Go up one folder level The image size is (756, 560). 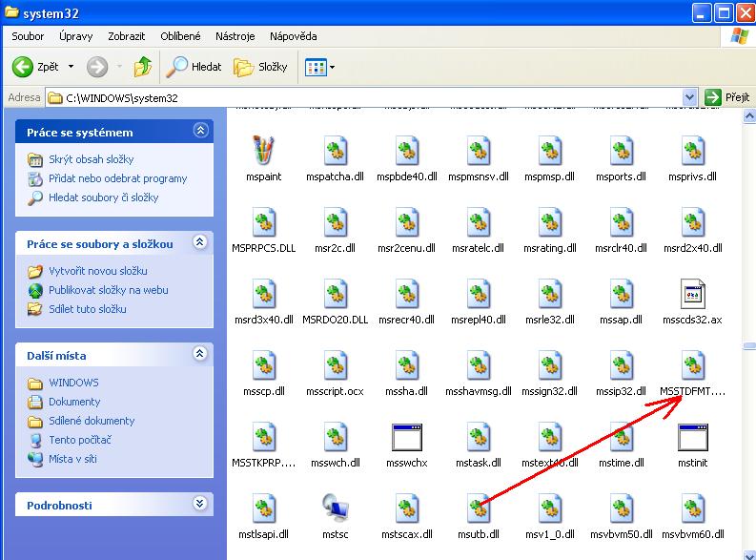pos(143,67)
